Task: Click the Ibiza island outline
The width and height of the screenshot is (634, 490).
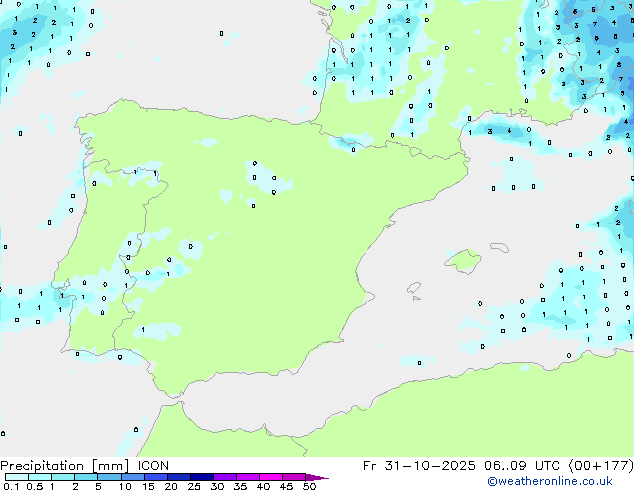Action: pyautogui.click(x=414, y=288)
